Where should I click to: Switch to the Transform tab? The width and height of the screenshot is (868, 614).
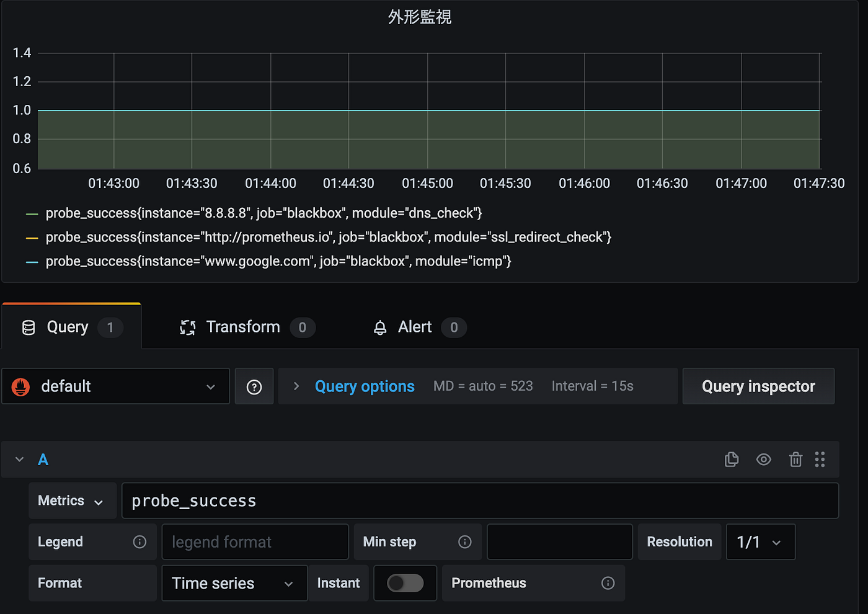coord(247,327)
